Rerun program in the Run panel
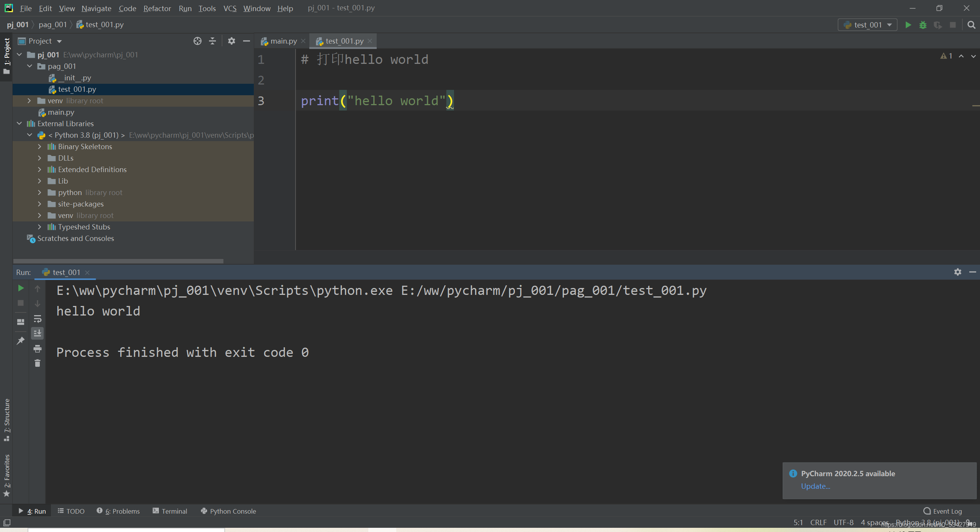 [20, 288]
